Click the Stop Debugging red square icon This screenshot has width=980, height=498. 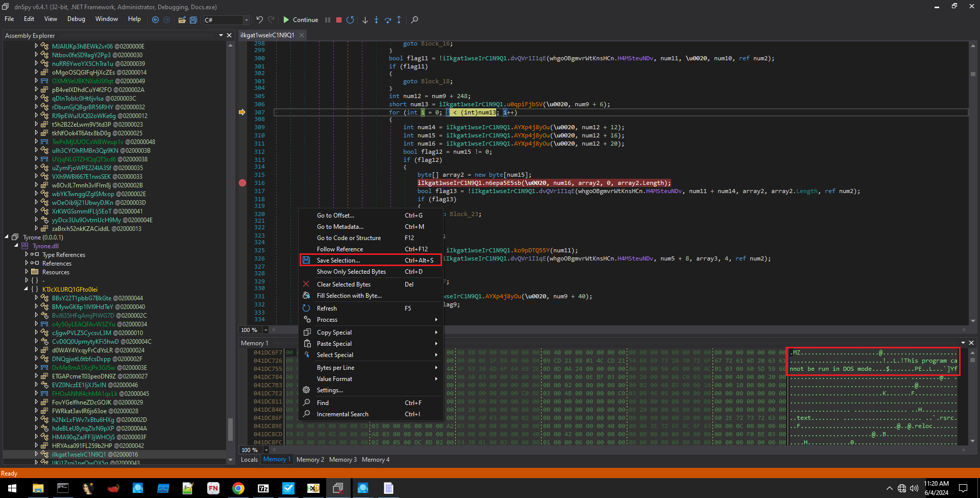pyautogui.click(x=338, y=20)
